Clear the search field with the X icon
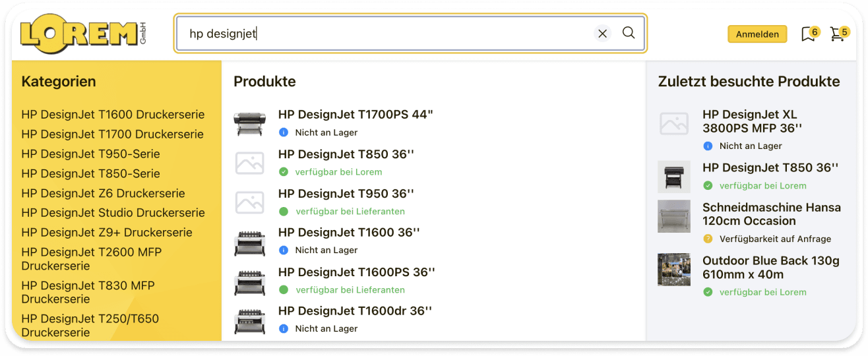Screen dimensions: 868x356 point(602,34)
